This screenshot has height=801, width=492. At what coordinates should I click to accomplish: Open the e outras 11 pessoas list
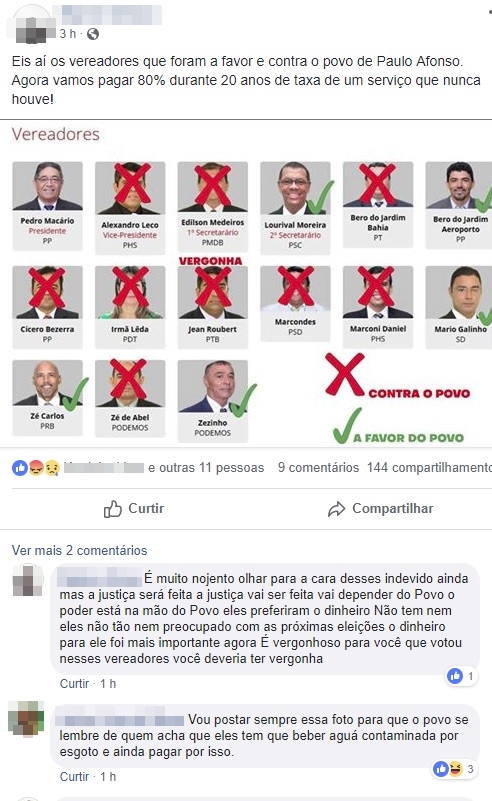(x=206, y=467)
